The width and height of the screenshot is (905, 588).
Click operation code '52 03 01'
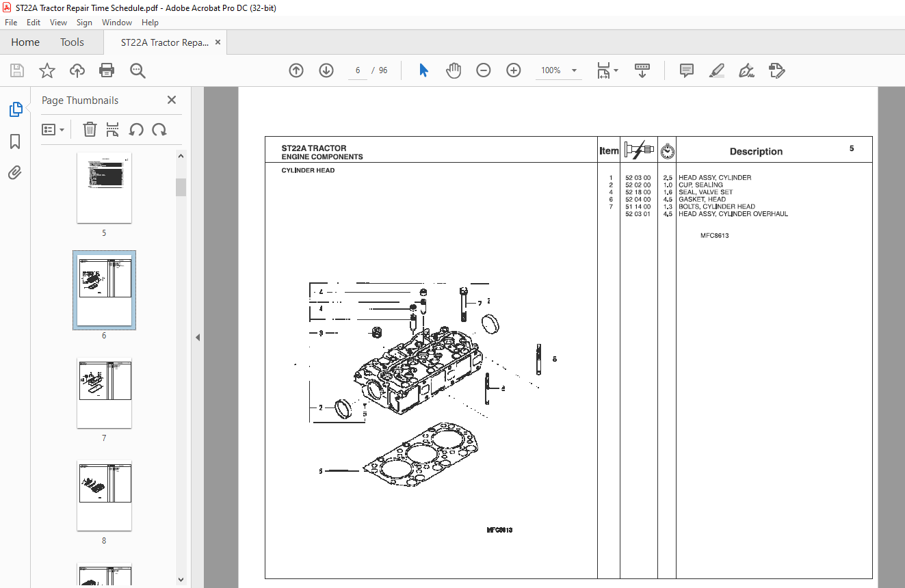(638, 214)
